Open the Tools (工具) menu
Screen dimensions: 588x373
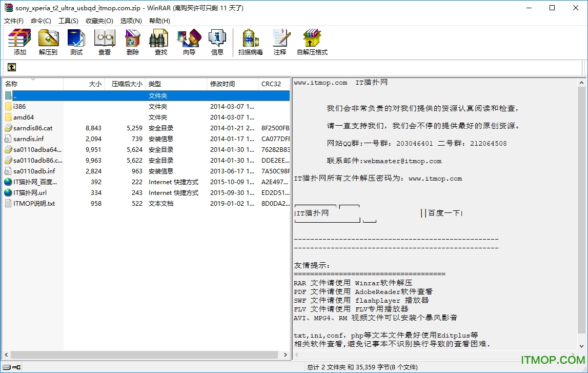coord(68,21)
